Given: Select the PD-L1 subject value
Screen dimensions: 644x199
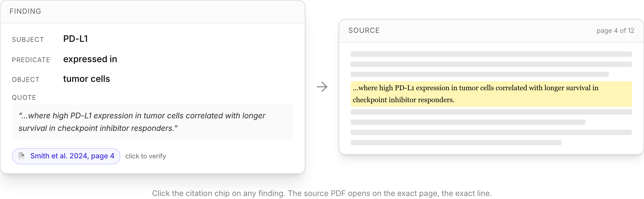Looking at the screenshot, I should pos(75,39).
